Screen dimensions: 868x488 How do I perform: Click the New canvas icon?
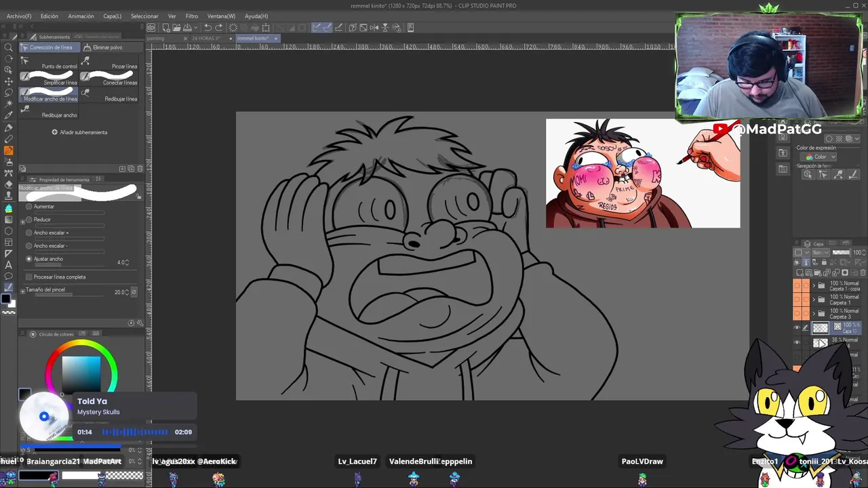click(x=165, y=28)
